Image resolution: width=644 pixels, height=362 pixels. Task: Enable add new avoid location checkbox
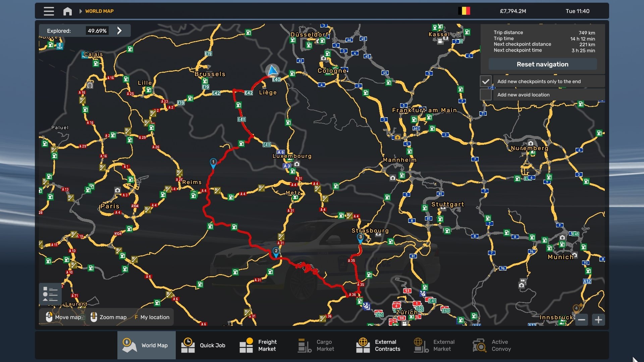(486, 95)
